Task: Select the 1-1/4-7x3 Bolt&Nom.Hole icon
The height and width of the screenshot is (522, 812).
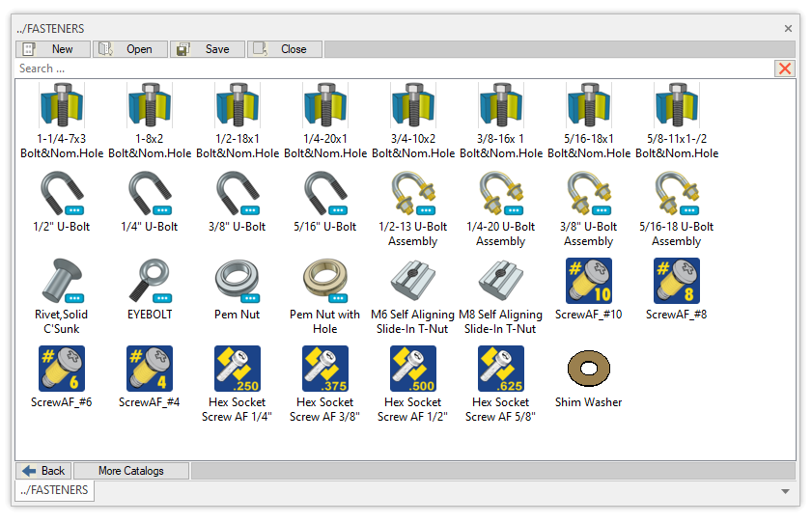Action: coord(62,106)
